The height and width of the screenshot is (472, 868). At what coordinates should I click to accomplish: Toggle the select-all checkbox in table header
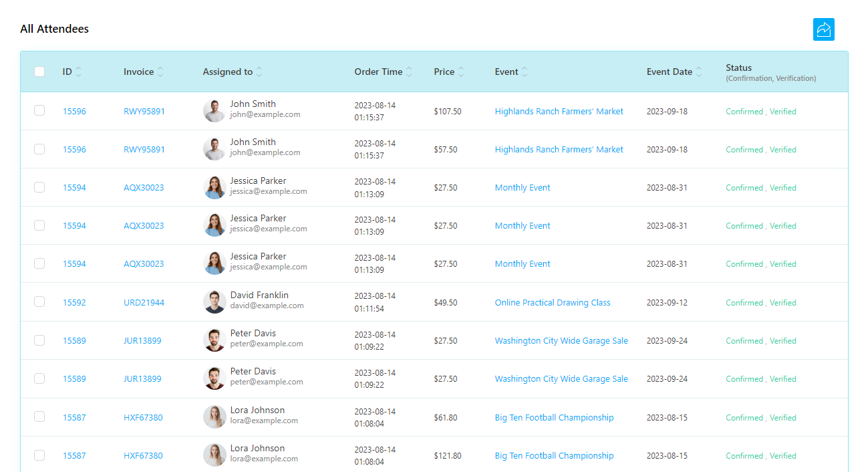(x=39, y=72)
